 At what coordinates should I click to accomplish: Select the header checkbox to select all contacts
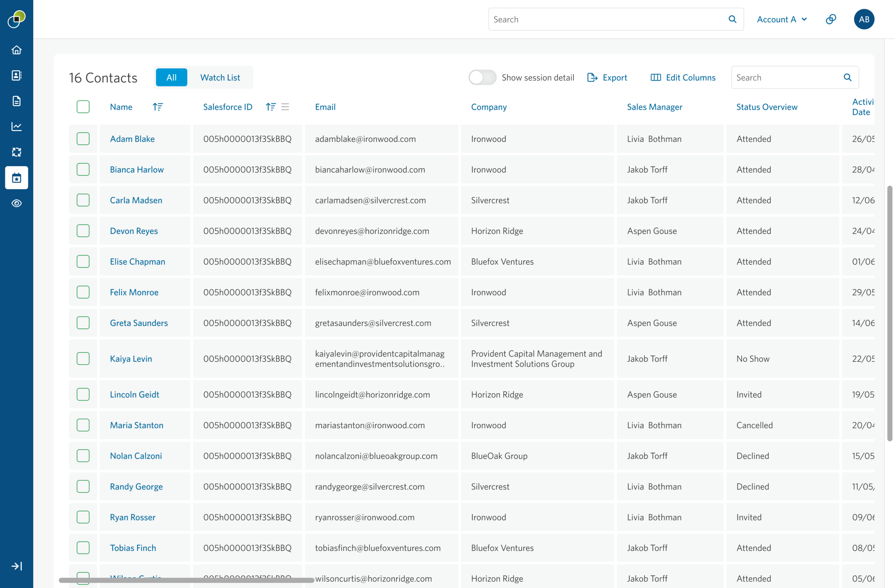(x=83, y=107)
